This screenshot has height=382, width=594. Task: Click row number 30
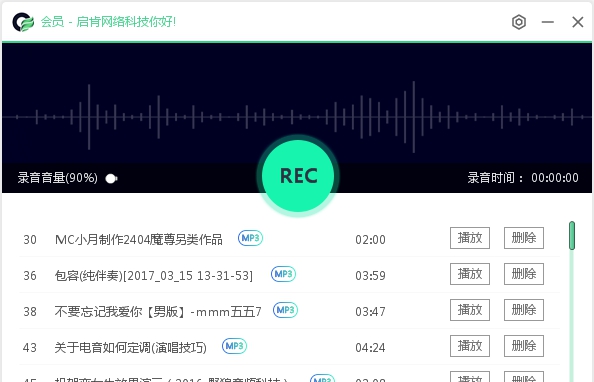click(30, 240)
